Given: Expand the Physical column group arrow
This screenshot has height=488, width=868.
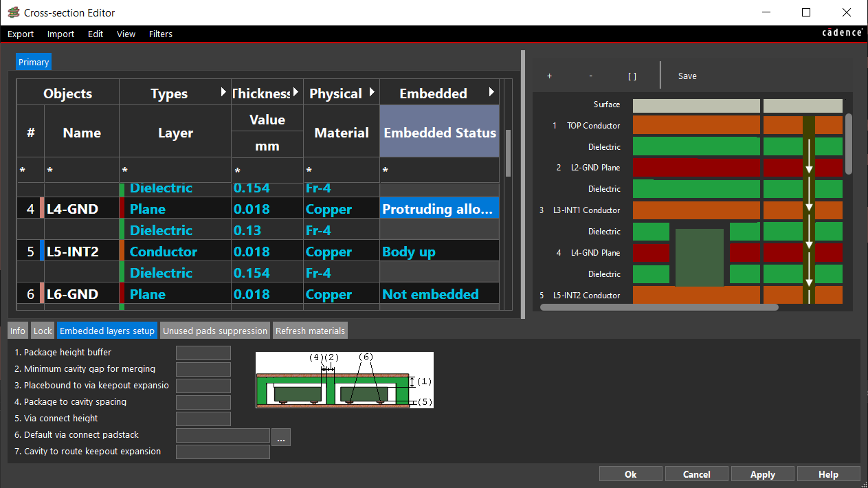Looking at the screenshot, I should 372,92.
